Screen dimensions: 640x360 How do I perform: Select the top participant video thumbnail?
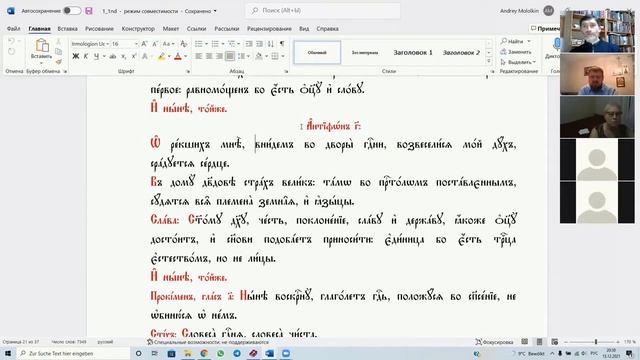click(x=597, y=32)
